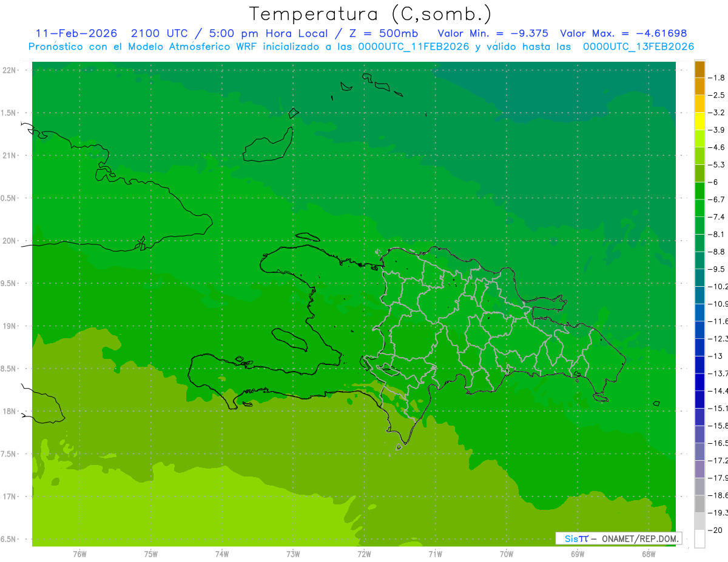Click the 18N latitude label
The height and width of the screenshot is (562, 728).
pyautogui.click(x=10, y=412)
